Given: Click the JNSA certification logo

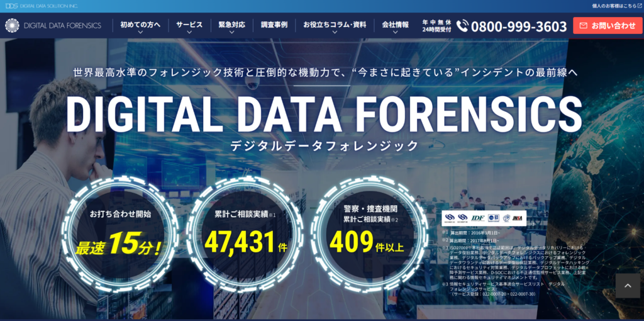Looking at the screenshot, I should pos(517,218).
